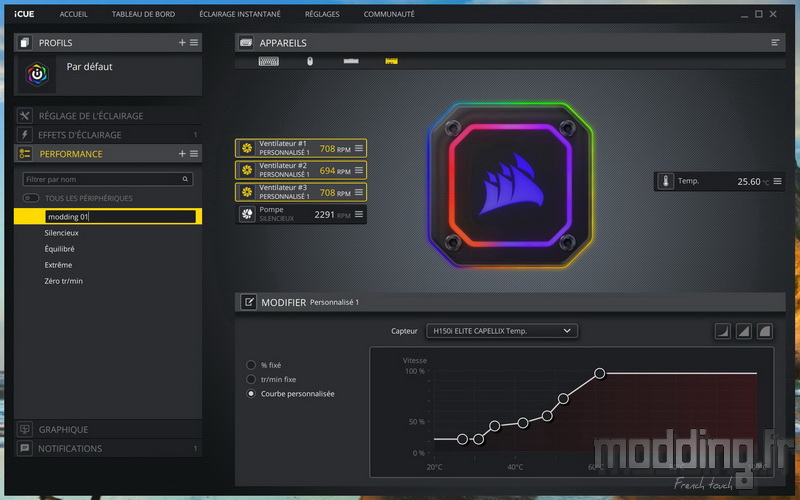The width and height of the screenshot is (800, 500).
Task: Click the Graphique monitor icon
Action: (24, 430)
